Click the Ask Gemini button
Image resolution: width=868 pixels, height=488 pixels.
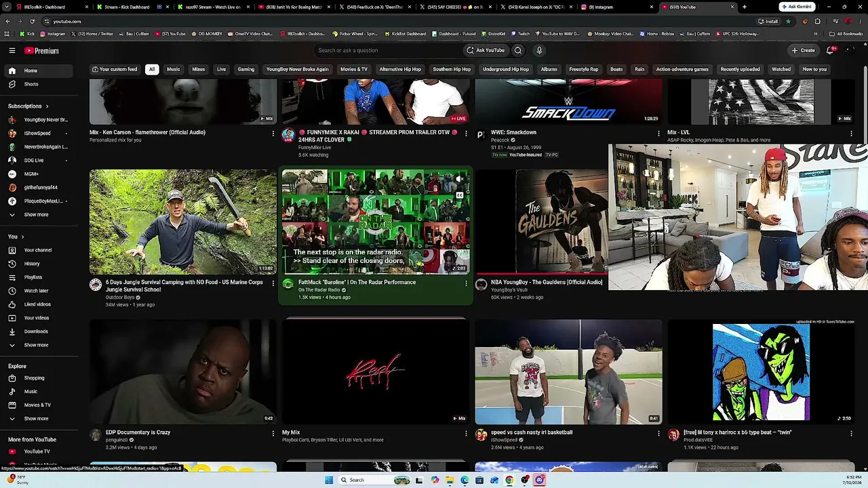click(797, 7)
